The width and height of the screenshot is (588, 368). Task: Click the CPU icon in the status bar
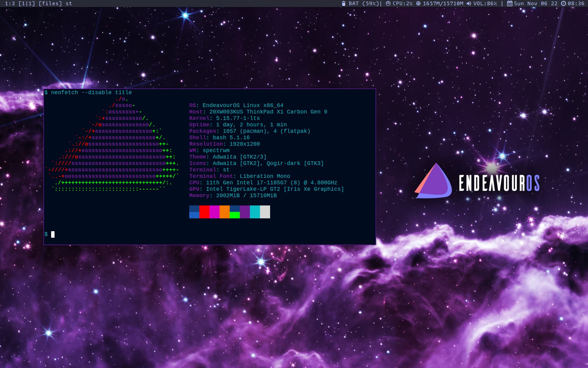tap(388, 3)
